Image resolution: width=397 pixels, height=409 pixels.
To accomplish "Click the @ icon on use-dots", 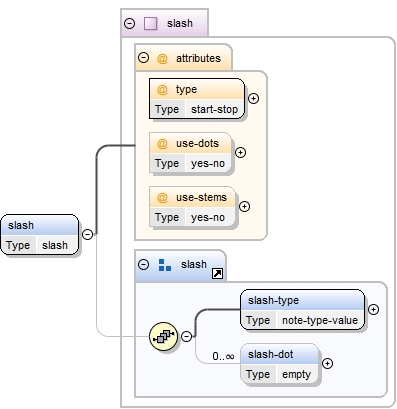I will (162, 144).
